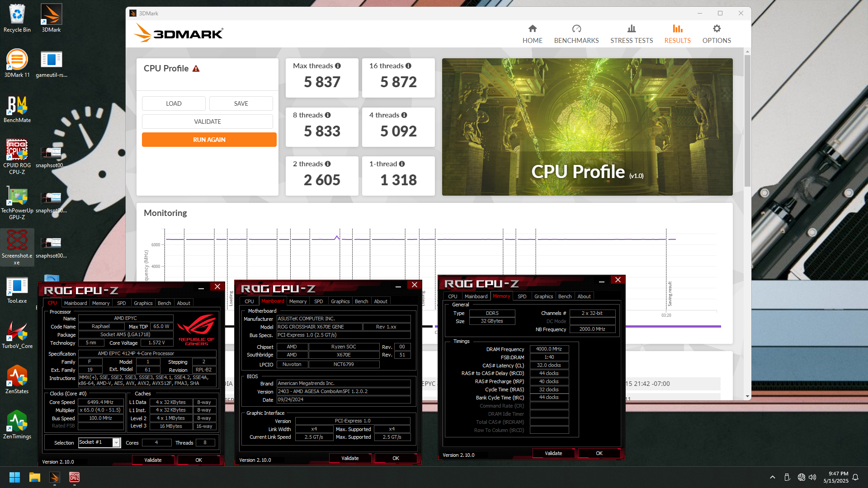868x488 pixels.
Task: Open Tool.exe on the desktop
Action: tap(17, 289)
